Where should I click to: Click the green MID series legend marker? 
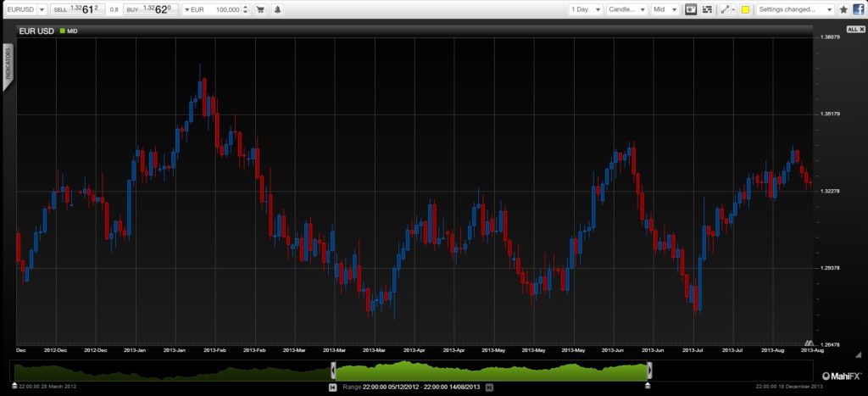63,31
